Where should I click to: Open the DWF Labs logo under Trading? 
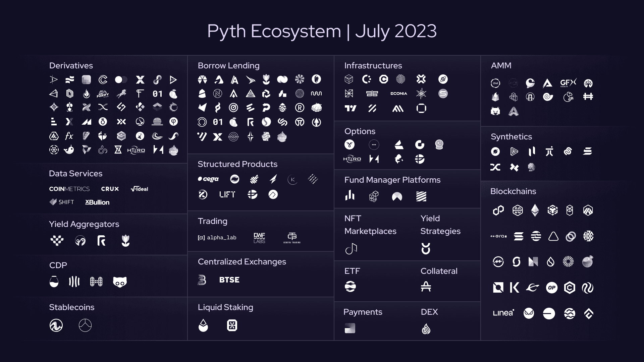click(x=259, y=238)
